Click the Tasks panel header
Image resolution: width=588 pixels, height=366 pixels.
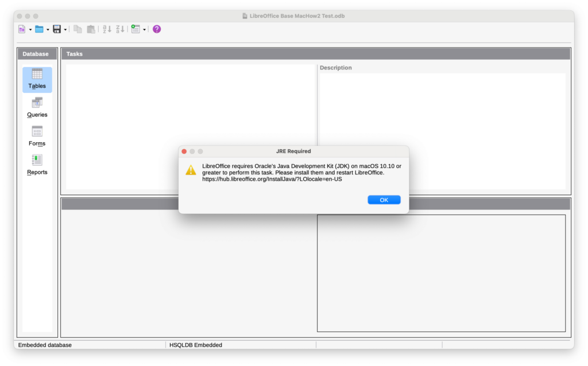pyautogui.click(x=316, y=54)
